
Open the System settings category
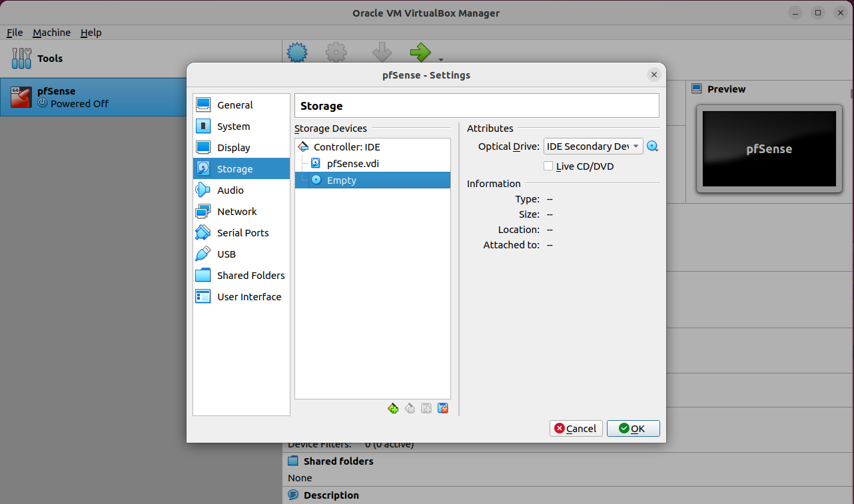pyautogui.click(x=241, y=126)
